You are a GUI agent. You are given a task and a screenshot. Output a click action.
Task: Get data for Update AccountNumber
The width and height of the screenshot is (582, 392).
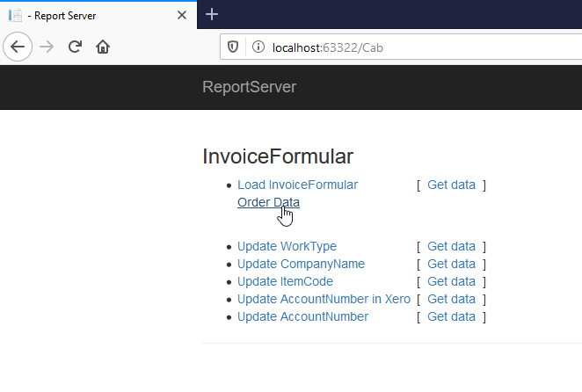coord(451,316)
